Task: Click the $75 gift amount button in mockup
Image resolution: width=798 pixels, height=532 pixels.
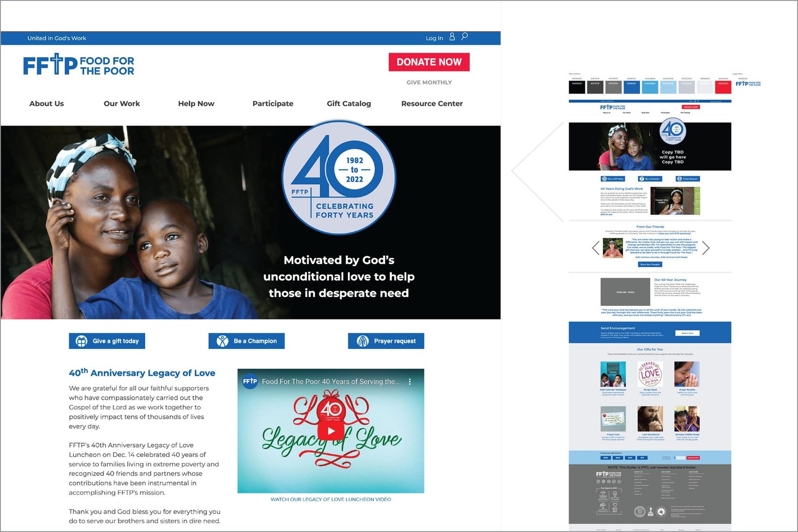Action: (x=642, y=458)
